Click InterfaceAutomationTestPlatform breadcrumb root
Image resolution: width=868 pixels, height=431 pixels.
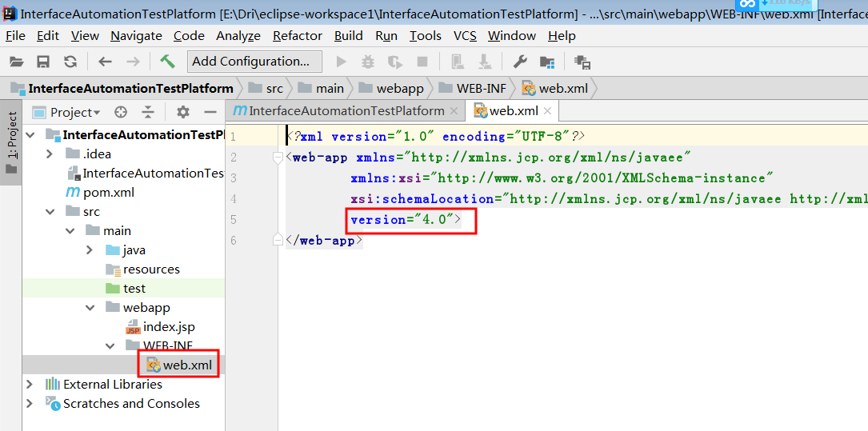123,88
